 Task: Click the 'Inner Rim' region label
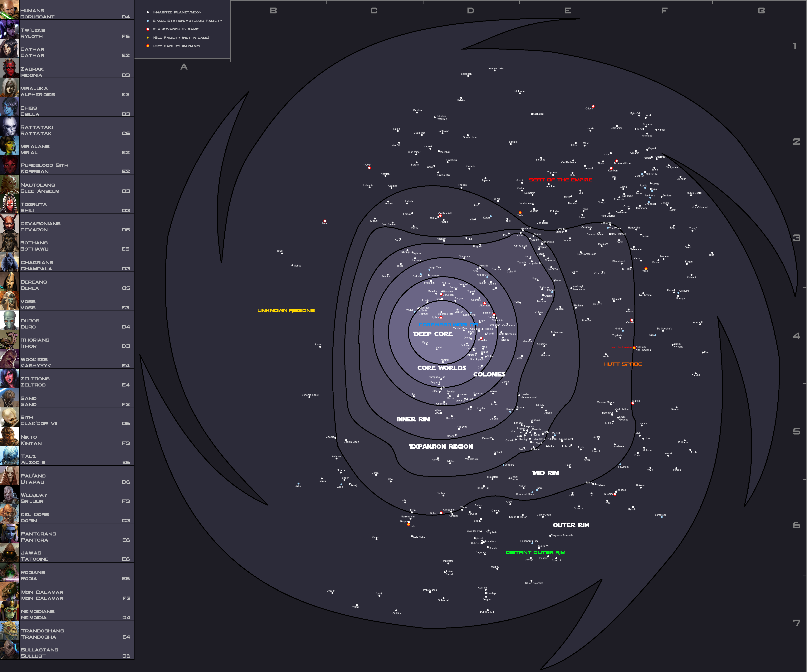point(413,419)
